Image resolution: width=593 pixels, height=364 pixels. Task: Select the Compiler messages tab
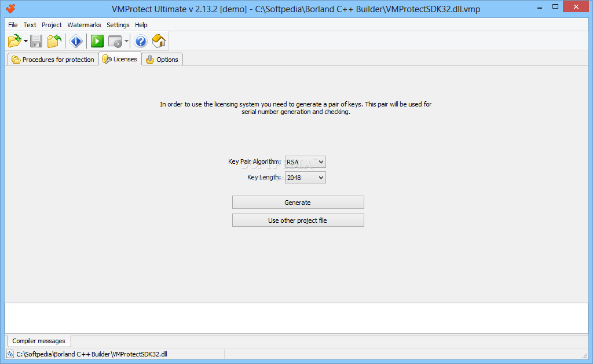(39, 341)
